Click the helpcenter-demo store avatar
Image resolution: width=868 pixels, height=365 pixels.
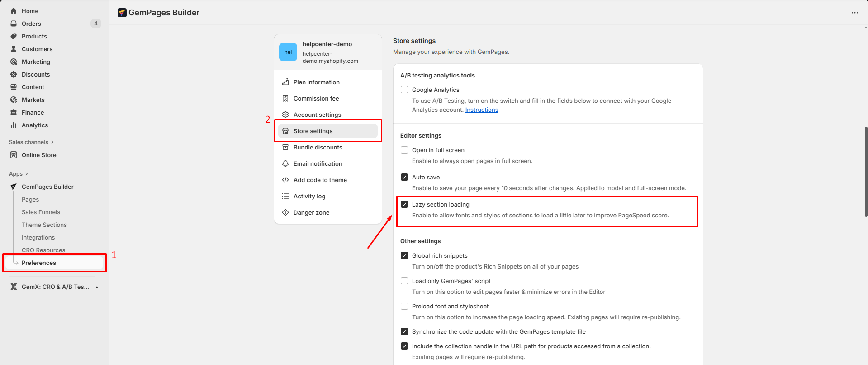pos(288,52)
